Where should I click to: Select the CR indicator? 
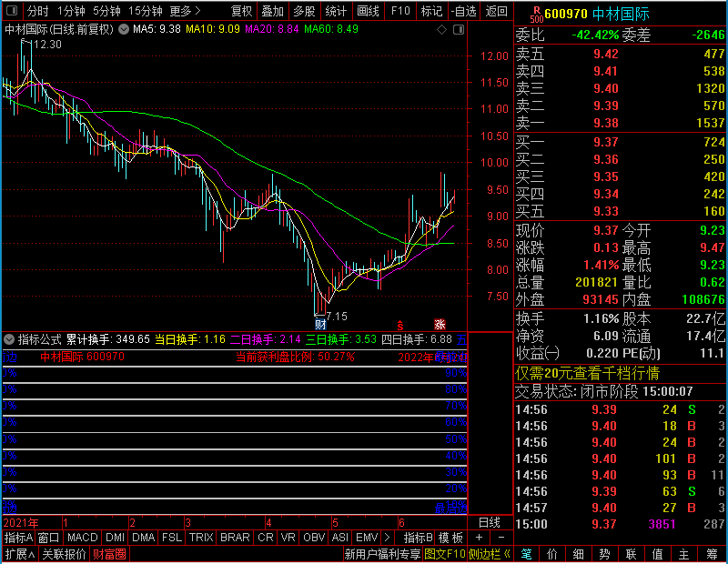tap(265, 538)
